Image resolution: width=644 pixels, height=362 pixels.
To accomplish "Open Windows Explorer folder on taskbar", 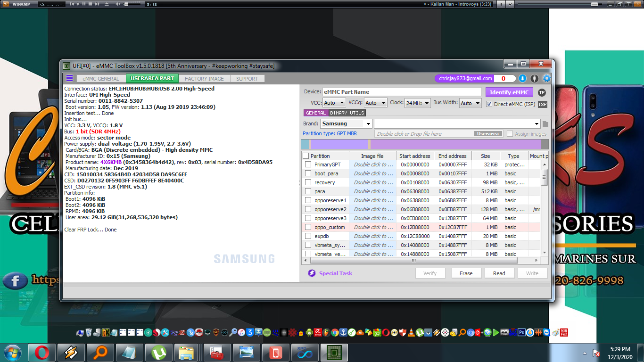I will (x=187, y=353).
